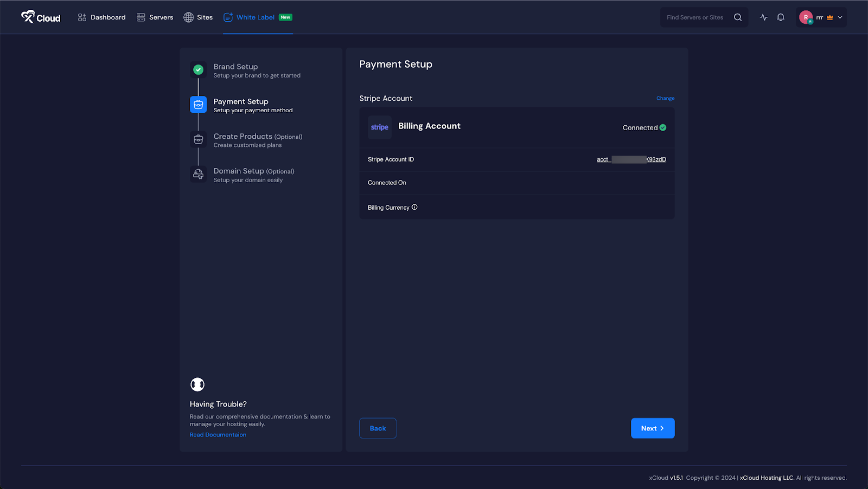Switch to the Sites section

pos(198,17)
